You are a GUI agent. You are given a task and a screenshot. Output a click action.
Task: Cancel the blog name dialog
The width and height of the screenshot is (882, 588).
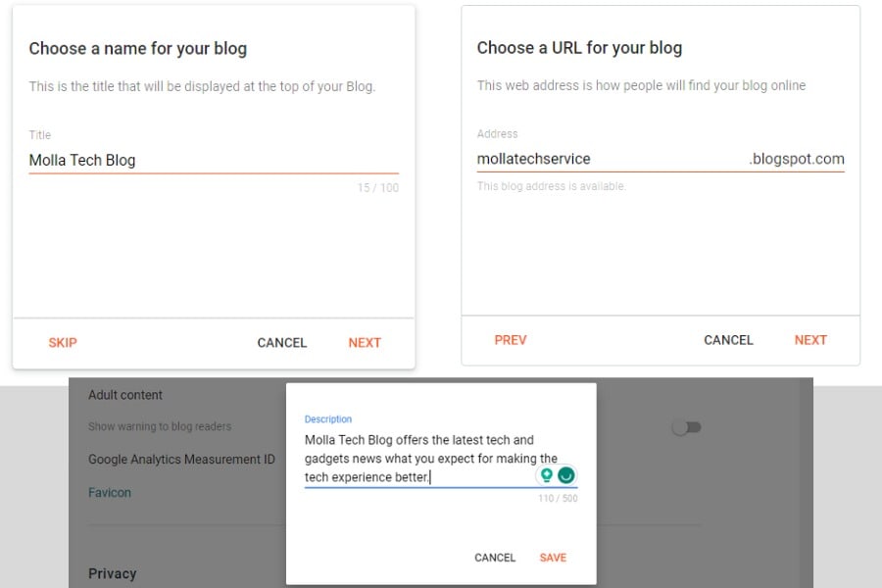pos(282,343)
